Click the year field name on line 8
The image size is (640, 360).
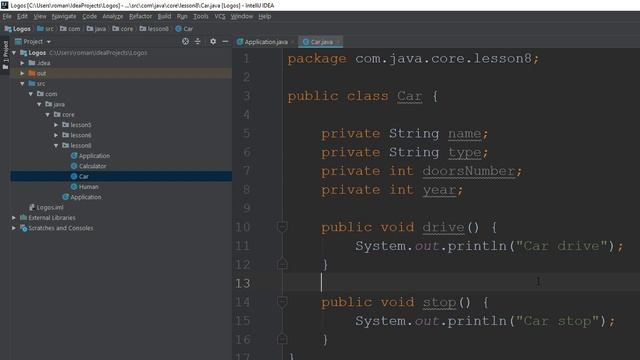pos(439,190)
